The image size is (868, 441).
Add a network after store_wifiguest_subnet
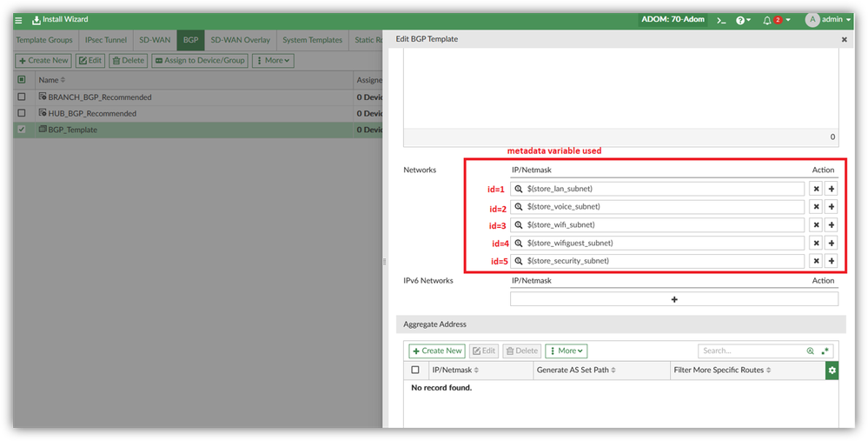coord(831,244)
